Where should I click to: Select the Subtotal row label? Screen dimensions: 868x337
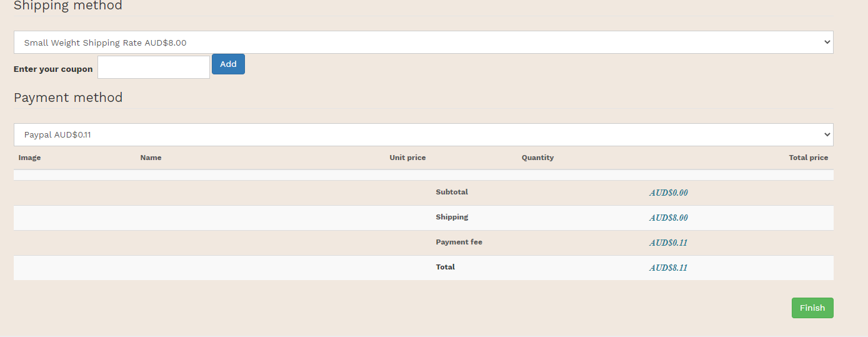pos(452,192)
